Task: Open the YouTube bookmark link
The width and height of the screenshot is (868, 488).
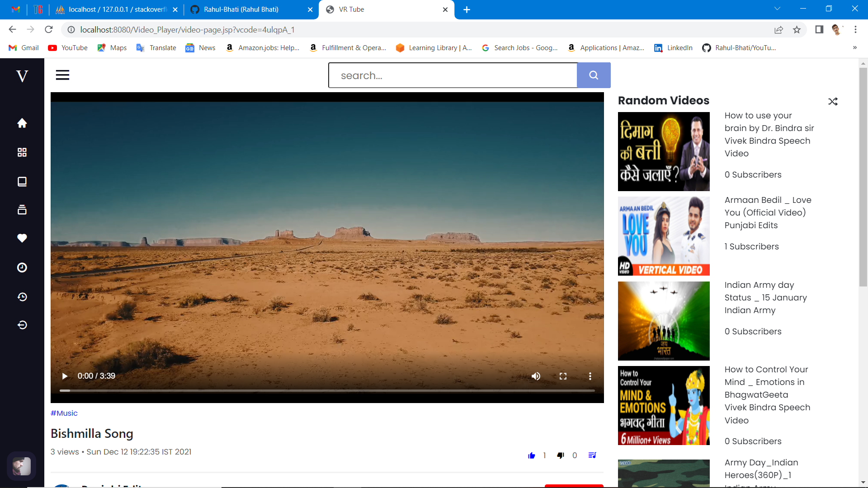Action: (x=68, y=48)
